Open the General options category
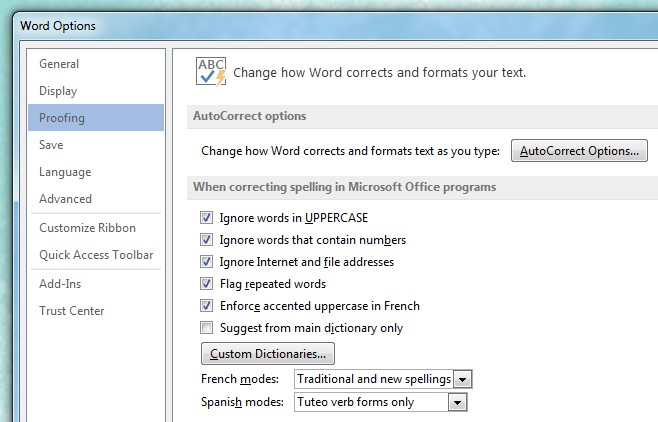Screen dimensions: 658x422 click(96, 64)
